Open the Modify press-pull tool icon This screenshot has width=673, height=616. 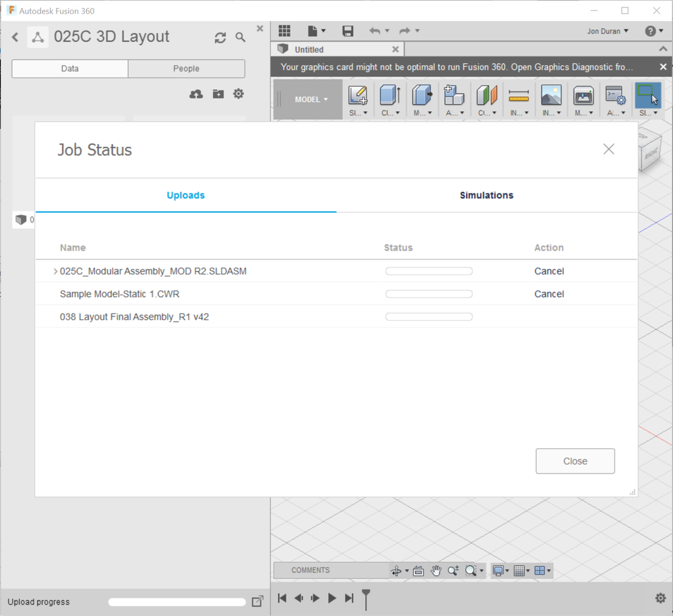coord(422,95)
